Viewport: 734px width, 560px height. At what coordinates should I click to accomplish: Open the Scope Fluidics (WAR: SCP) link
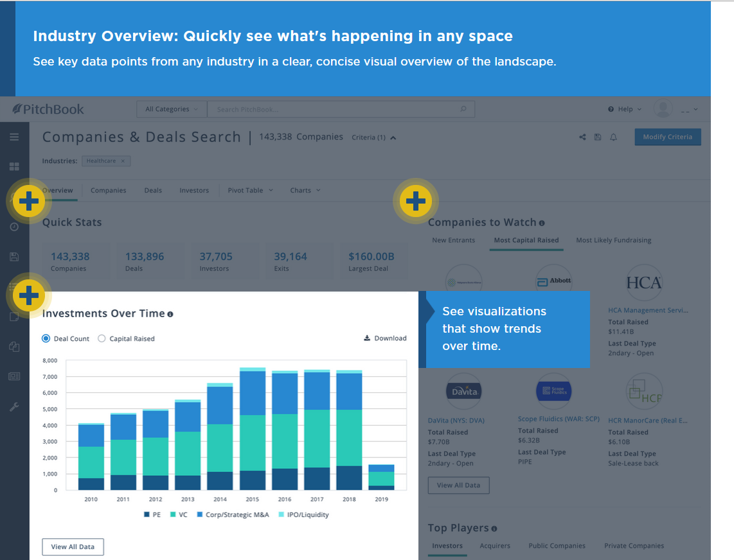[559, 419]
